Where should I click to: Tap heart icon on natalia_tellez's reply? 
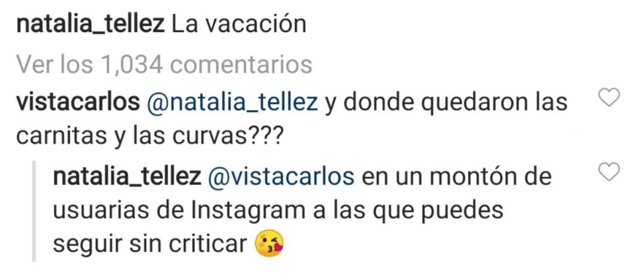[x=609, y=172]
